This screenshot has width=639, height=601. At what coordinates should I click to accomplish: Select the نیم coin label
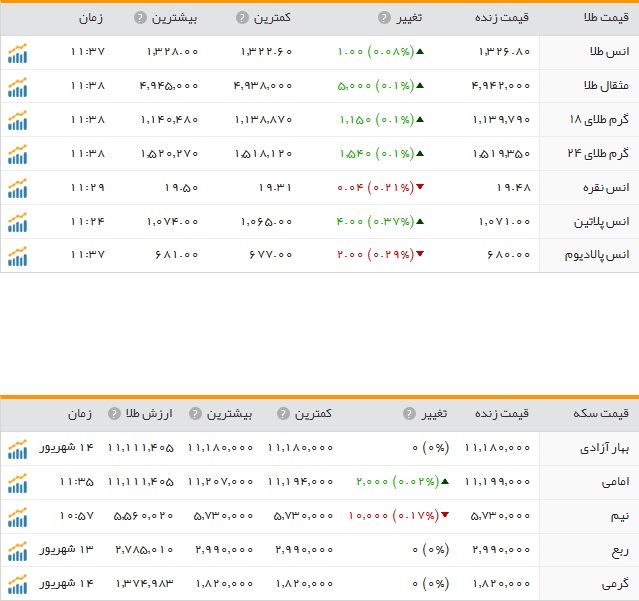620,516
